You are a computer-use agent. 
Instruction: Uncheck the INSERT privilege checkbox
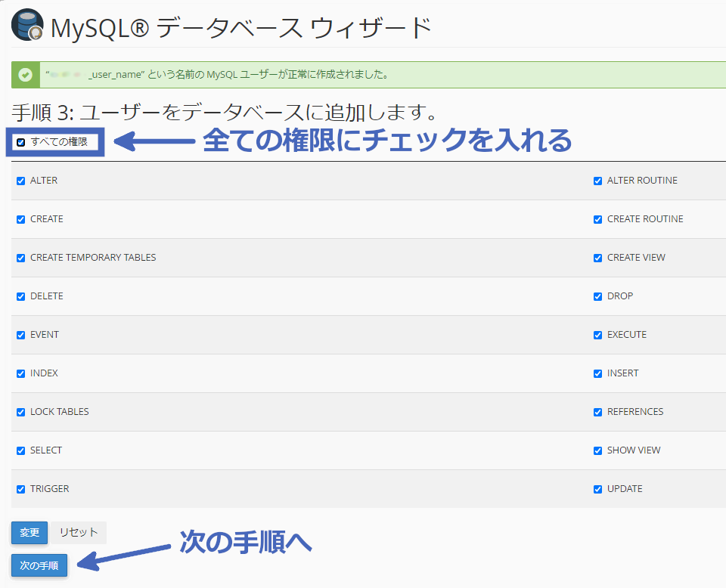pos(597,373)
